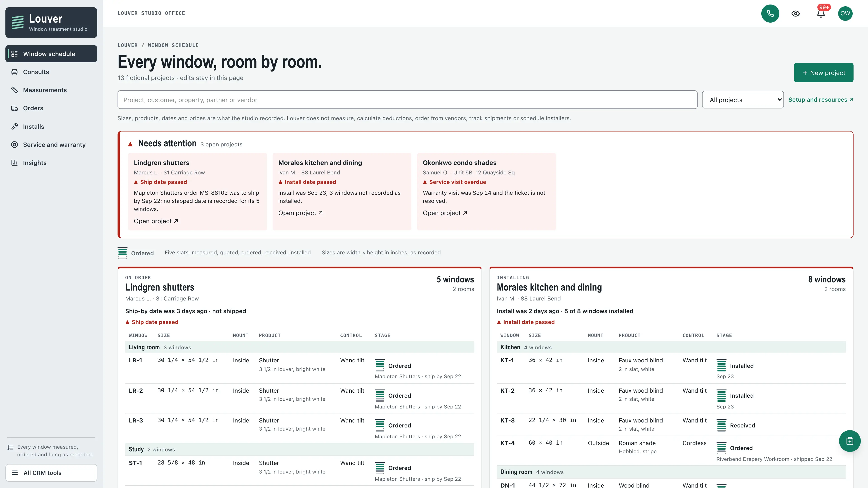Click the Kitchen group row
The height and width of the screenshot is (488, 868).
[x=671, y=347]
